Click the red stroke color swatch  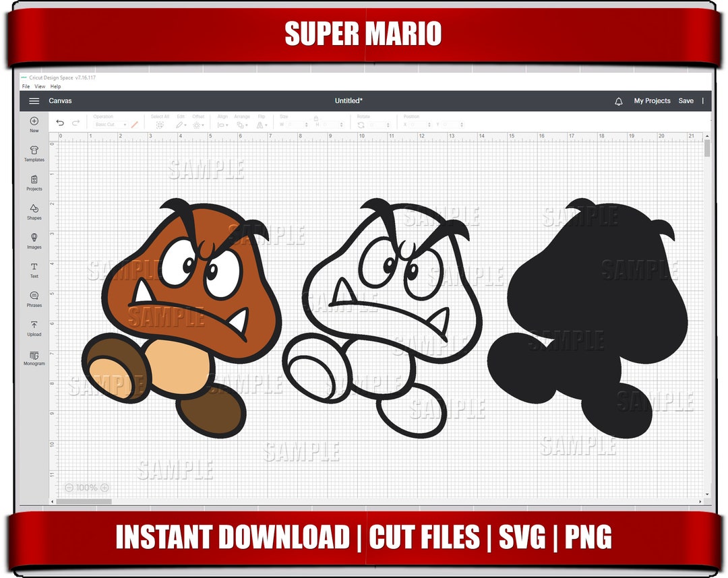(x=135, y=124)
